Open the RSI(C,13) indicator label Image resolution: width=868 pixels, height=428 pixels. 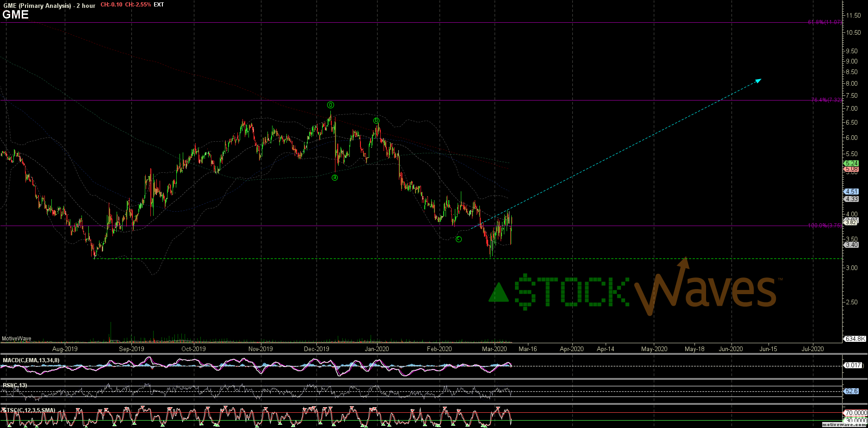15,385
